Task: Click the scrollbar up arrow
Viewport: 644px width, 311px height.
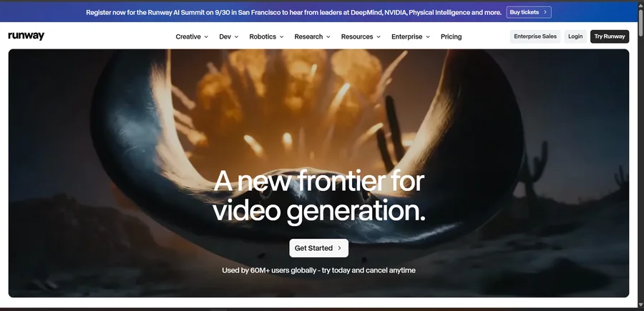Action: click(640, 4)
